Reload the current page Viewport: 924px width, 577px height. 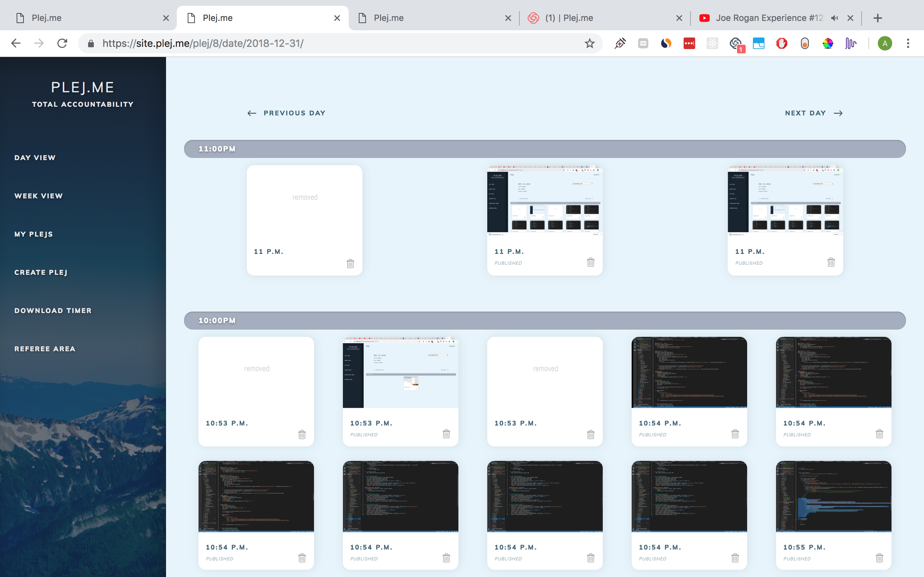62,44
